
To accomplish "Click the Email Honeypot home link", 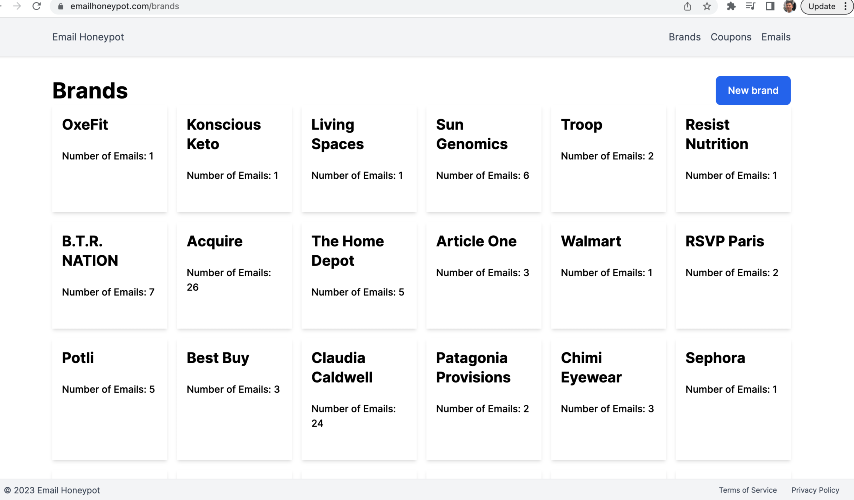I will (x=88, y=37).
